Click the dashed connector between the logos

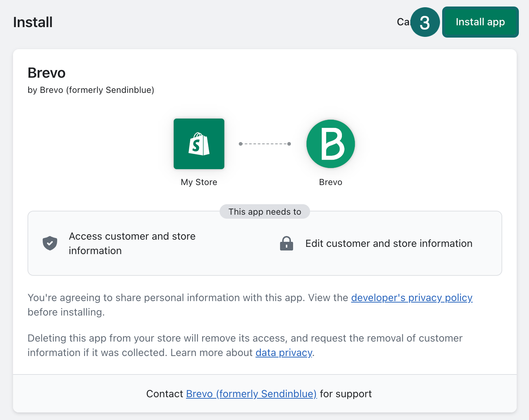(x=265, y=144)
